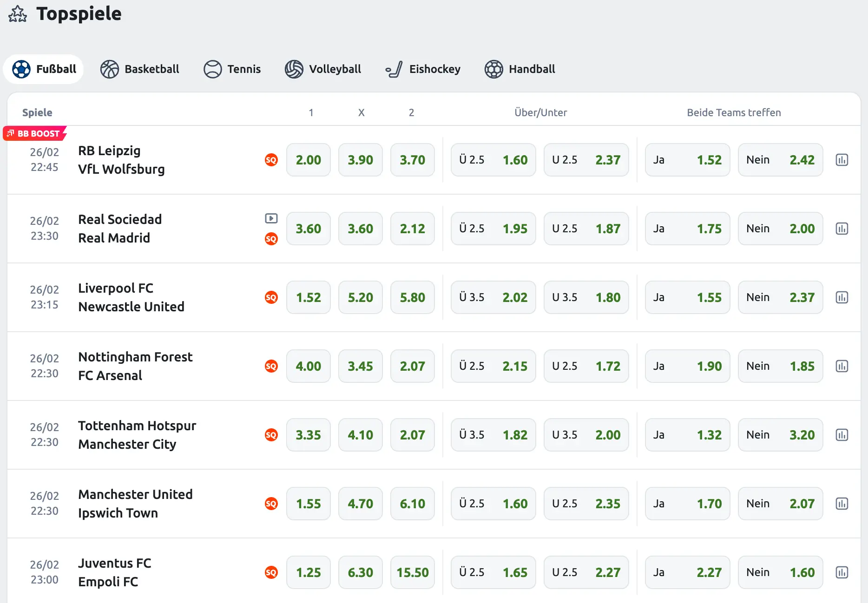Select U 2.5 at 1.87 for Real Sociedad match

(586, 229)
